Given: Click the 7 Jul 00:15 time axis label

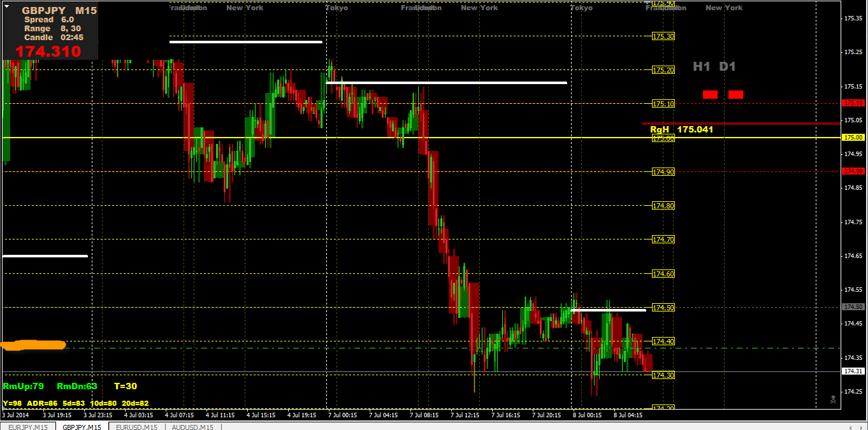Looking at the screenshot, I should [342, 415].
